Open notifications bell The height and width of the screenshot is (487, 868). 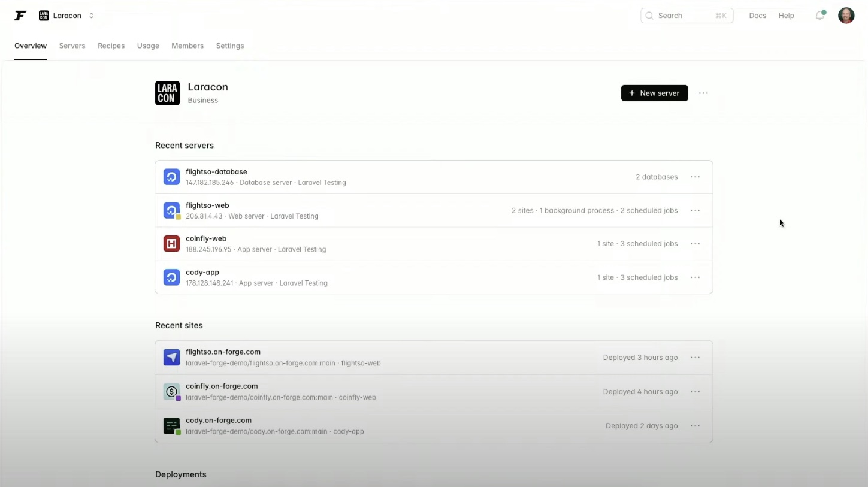click(x=820, y=16)
